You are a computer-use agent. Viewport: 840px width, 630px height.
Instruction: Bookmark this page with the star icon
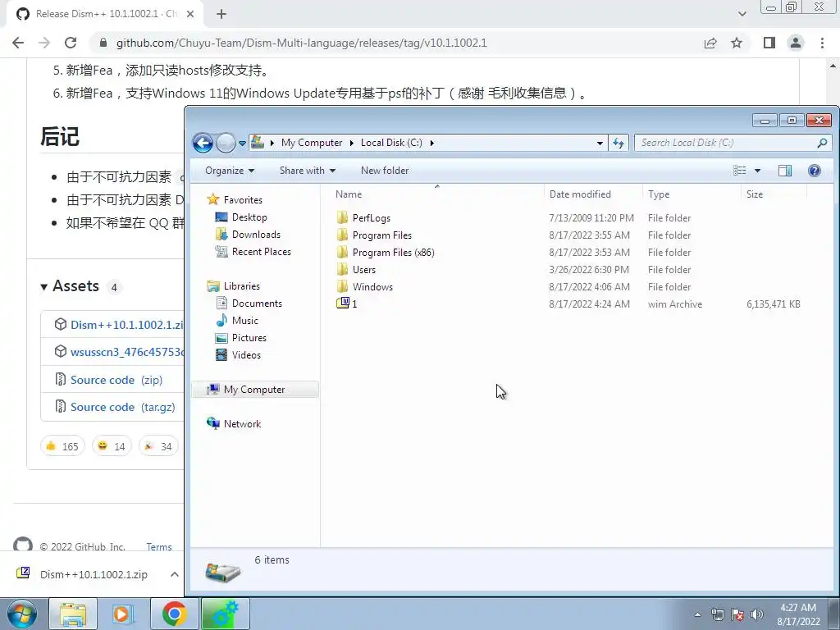737,43
